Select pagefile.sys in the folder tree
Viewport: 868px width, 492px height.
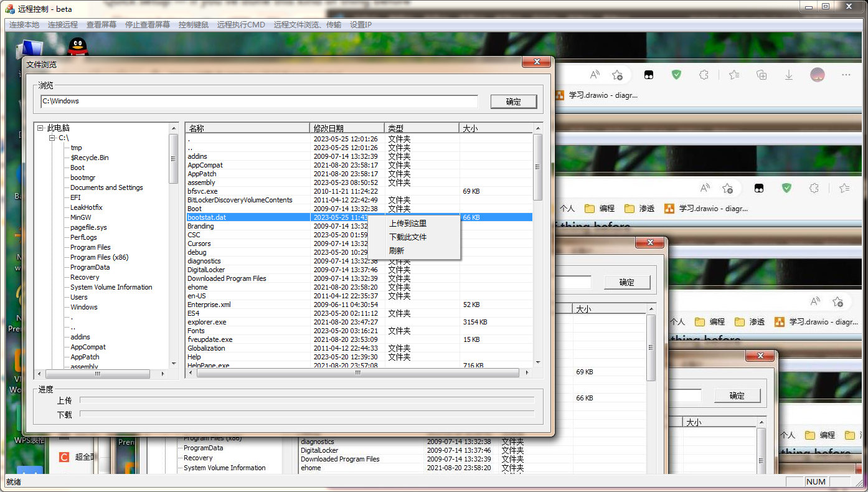[x=88, y=227]
